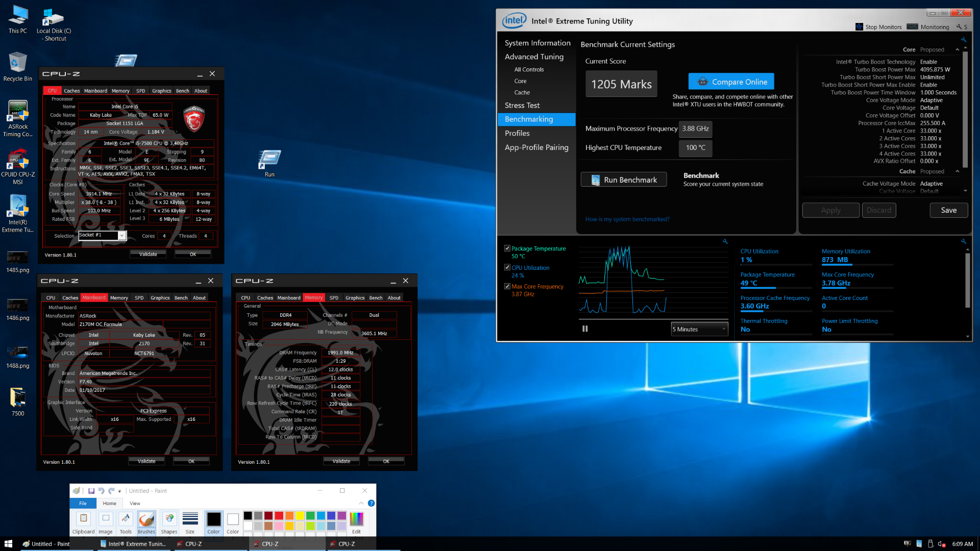Open Paint Shapes gallery
This screenshot has height=551, width=980.
point(169,522)
